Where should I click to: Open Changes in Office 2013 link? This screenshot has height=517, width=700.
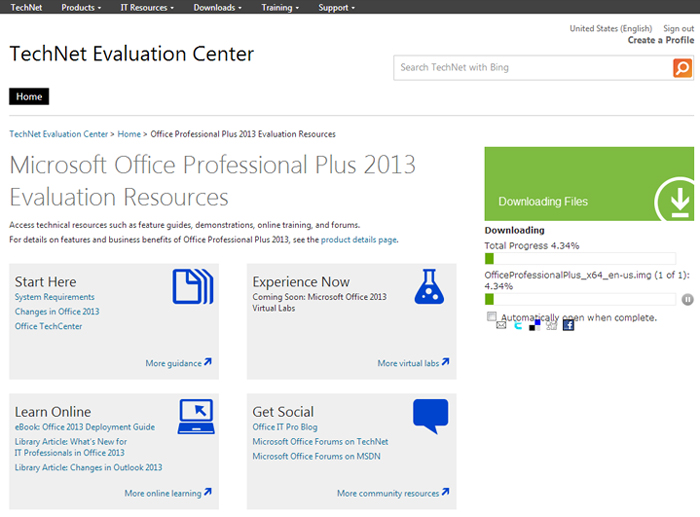(57, 312)
